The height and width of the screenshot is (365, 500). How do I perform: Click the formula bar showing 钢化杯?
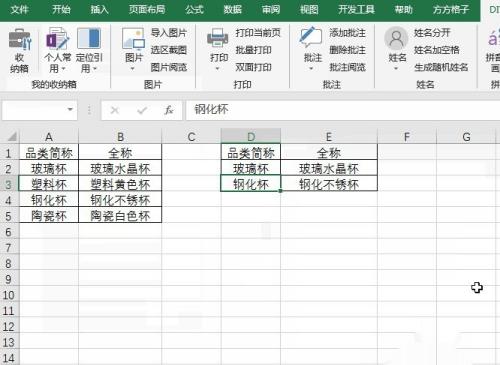pos(343,110)
